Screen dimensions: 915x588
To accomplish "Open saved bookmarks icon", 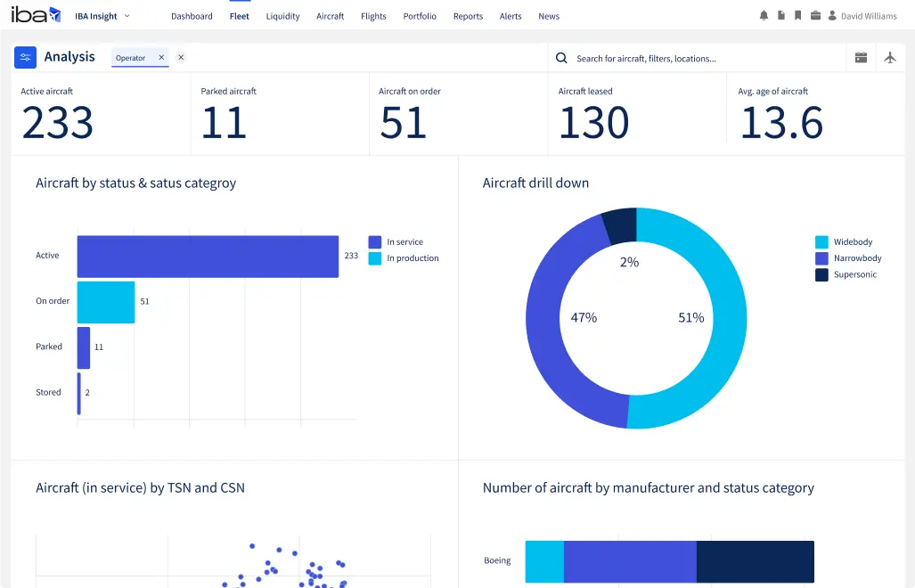I will pos(797,15).
